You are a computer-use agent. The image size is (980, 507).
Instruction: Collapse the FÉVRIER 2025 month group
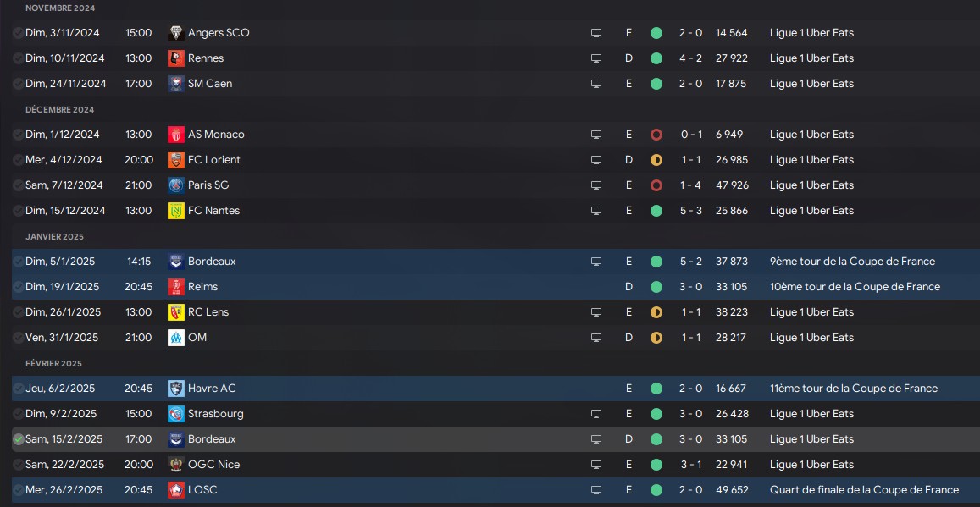(x=53, y=363)
